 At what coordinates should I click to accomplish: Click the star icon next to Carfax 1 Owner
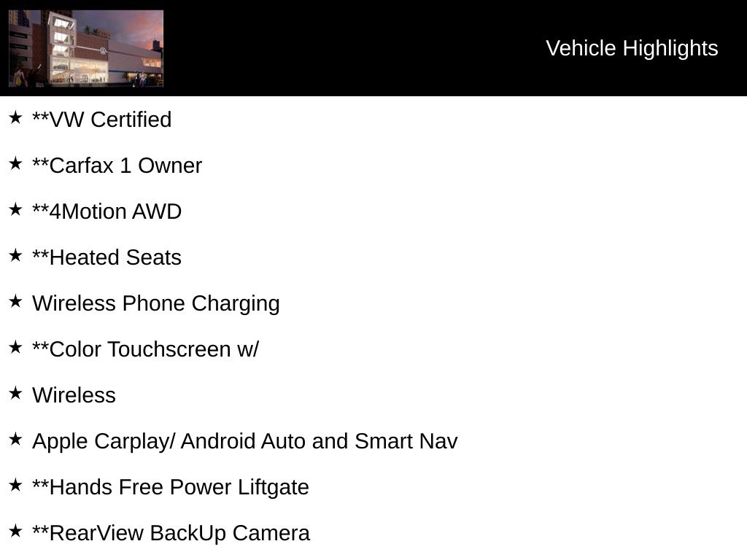click(x=15, y=163)
